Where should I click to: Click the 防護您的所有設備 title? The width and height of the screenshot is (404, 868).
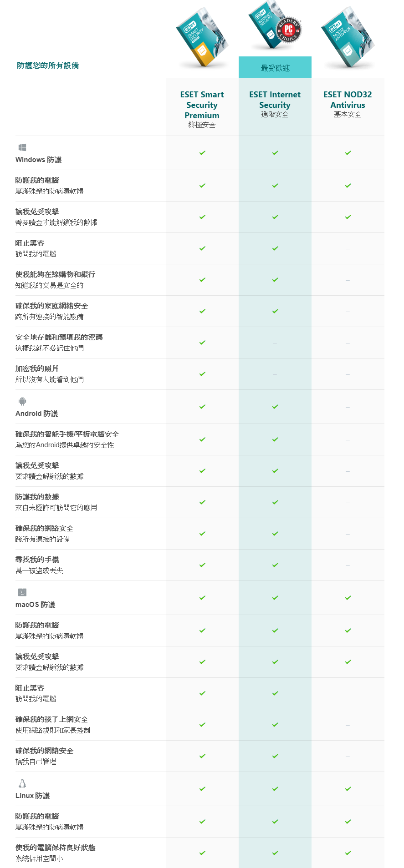(48, 66)
